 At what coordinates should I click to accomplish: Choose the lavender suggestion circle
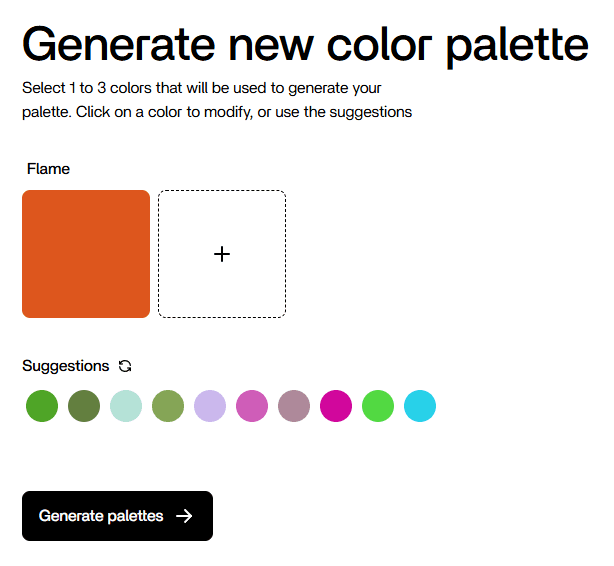[x=210, y=406]
